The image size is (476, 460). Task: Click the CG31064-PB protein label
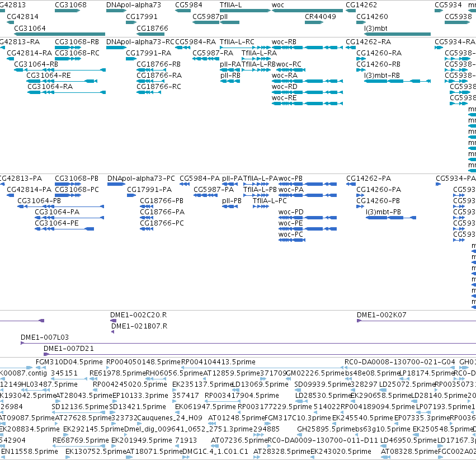[39, 201]
